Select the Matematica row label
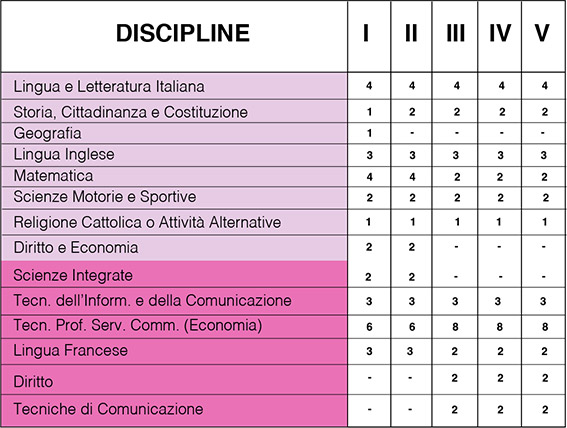The image size is (567, 428). [53, 176]
